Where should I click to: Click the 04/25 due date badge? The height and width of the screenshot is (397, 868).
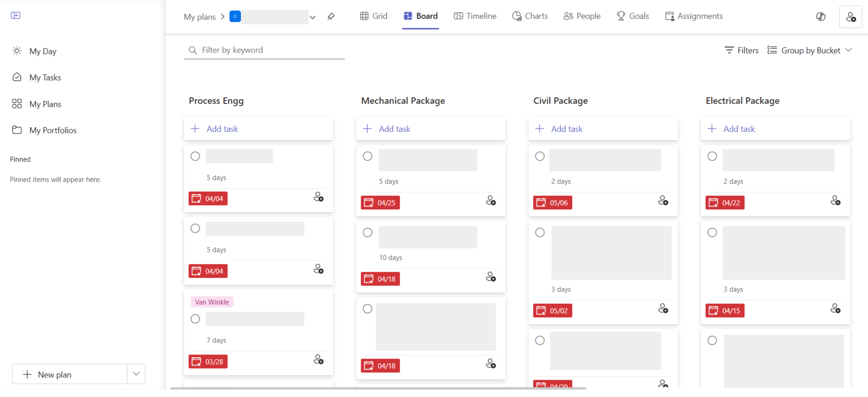point(380,203)
